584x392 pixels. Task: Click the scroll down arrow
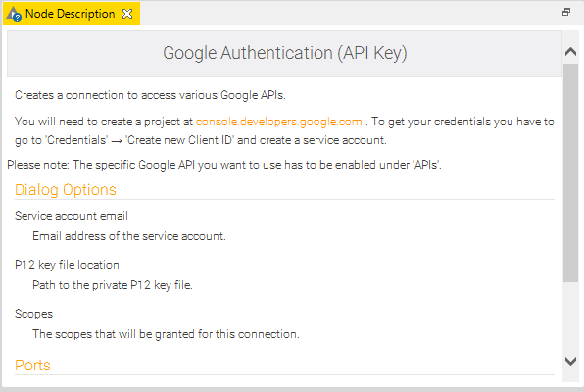tap(570, 361)
